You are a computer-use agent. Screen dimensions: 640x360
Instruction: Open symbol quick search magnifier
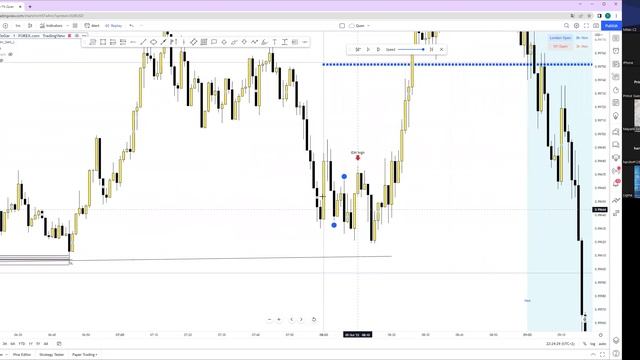(567, 26)
